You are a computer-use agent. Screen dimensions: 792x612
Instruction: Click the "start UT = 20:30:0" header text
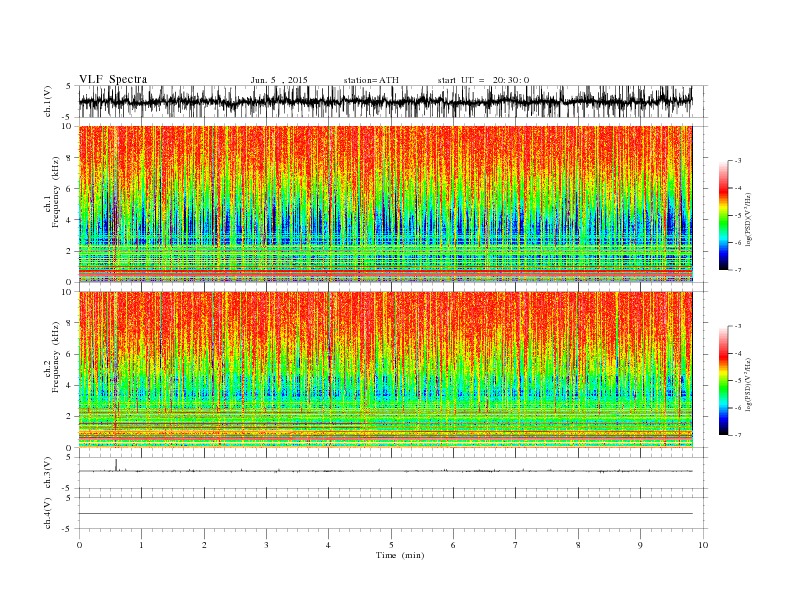pos(483,80)
